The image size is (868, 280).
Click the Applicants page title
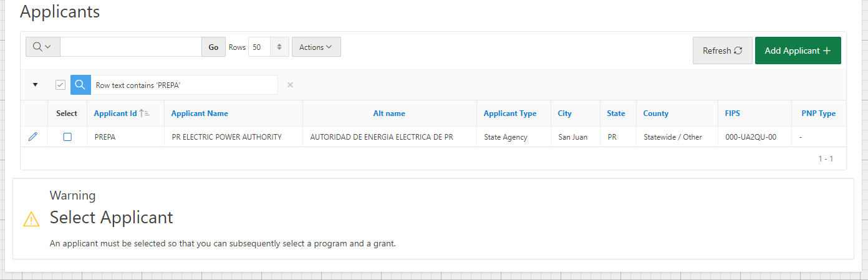pyautogui.click(x=60, y=11)
